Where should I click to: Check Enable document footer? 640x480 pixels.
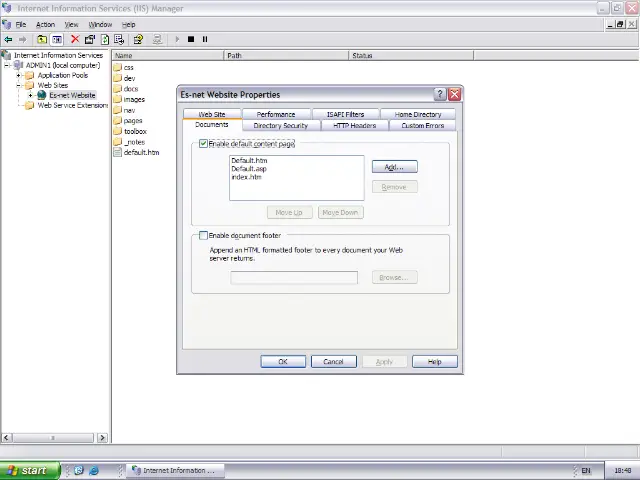click(x=203, y=235)
